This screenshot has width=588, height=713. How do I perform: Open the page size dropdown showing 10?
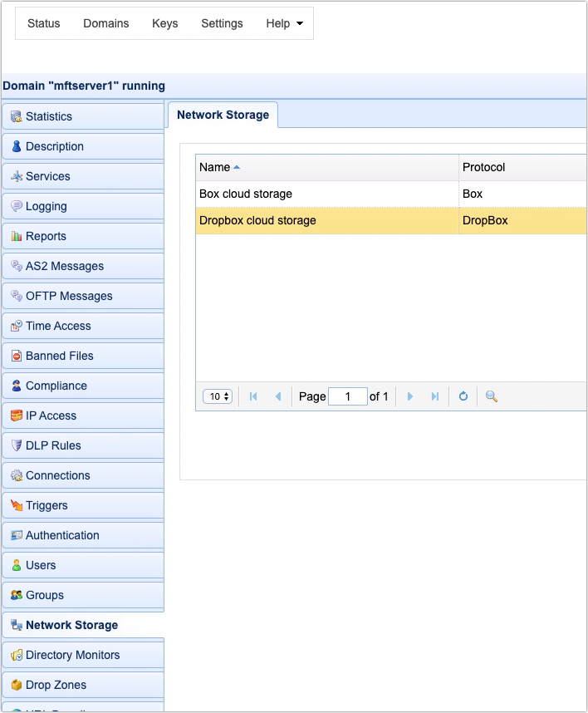point(217,396)
